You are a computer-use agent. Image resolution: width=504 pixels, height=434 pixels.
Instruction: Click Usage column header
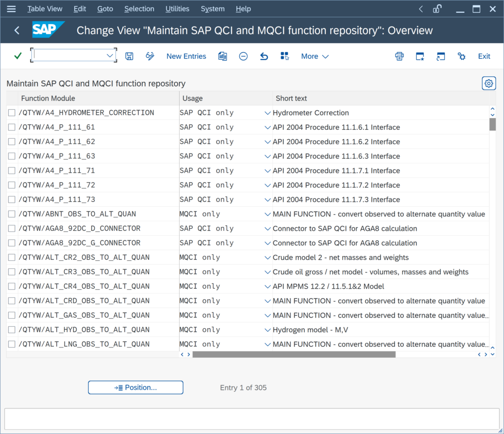[x=226, y=98]
